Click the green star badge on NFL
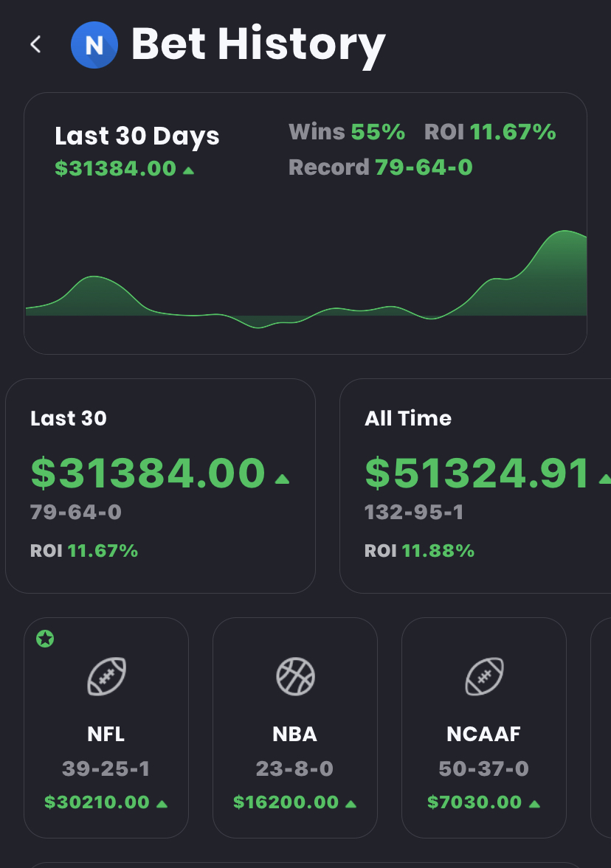Viewport: 611px width, 868px height. [x=45, y=639]
